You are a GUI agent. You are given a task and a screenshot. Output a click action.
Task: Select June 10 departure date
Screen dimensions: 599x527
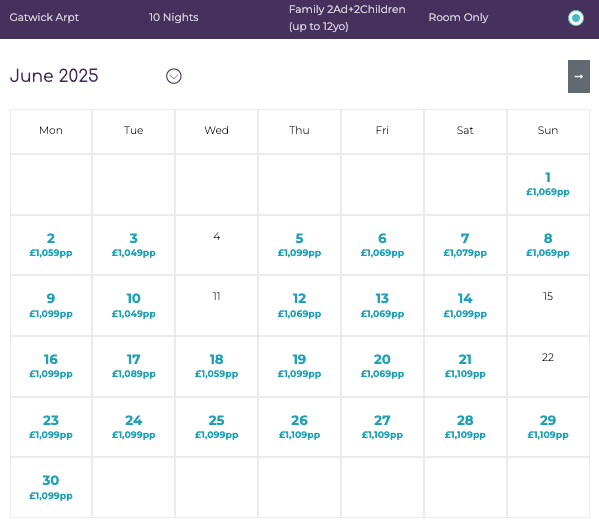point(133,306)
